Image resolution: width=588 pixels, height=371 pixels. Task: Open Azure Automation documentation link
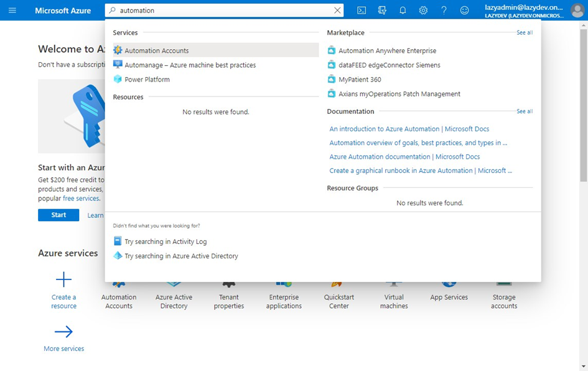pos(404,156)
